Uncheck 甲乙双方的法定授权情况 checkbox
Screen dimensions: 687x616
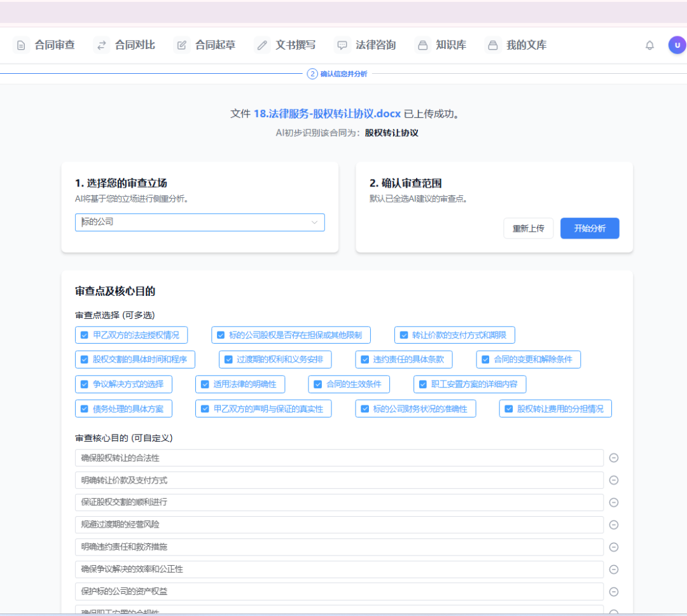click(85, 335)
